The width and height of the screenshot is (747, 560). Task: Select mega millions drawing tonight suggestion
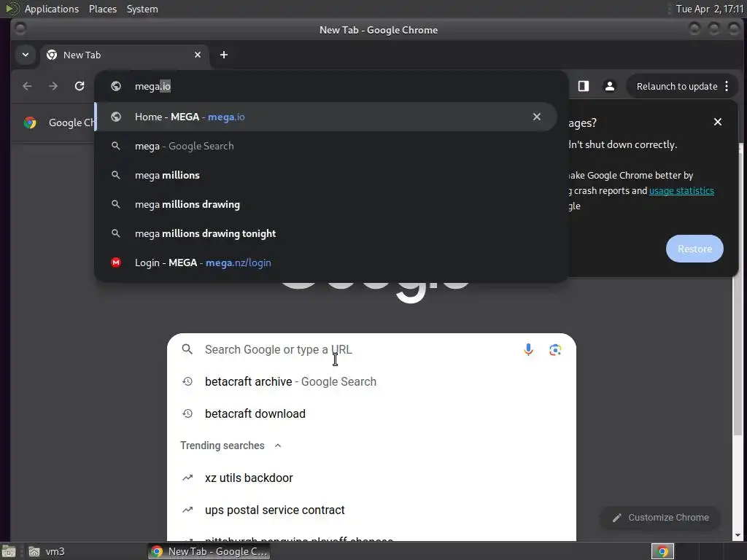tap(325, 233)
